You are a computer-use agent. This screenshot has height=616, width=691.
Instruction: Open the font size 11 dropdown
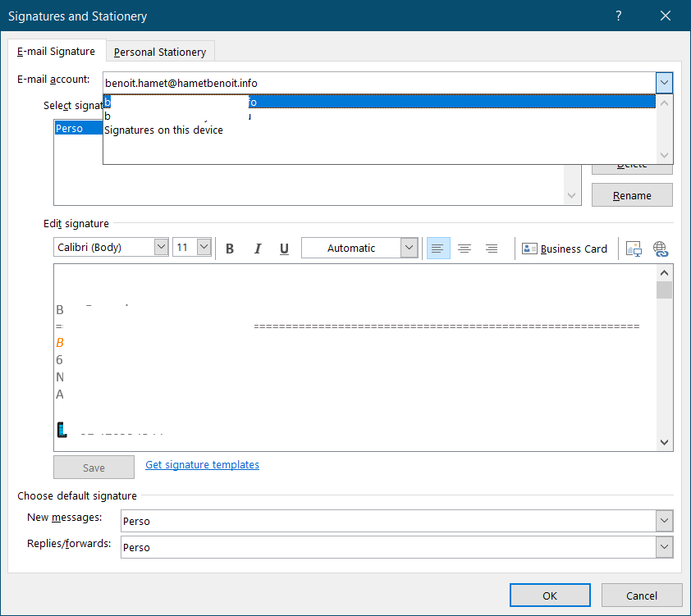pyautogui.click(x=204, y=247)
